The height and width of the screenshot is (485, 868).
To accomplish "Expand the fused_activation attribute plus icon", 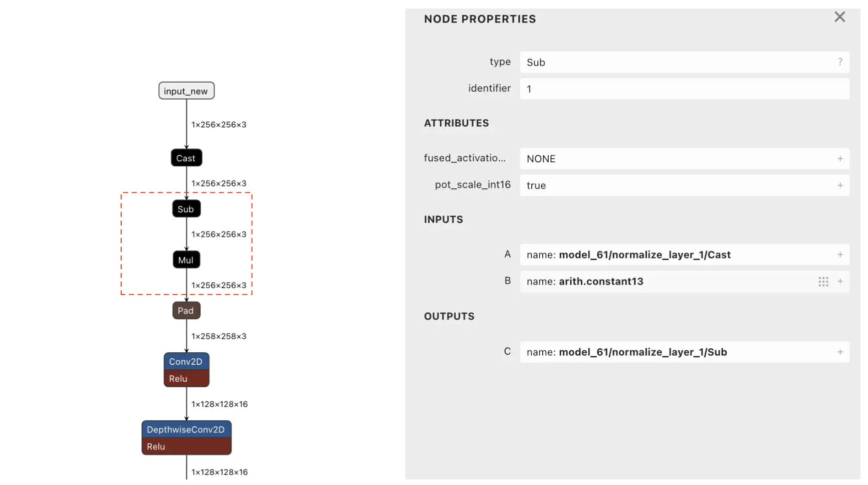I will click(x=840, y=159).
